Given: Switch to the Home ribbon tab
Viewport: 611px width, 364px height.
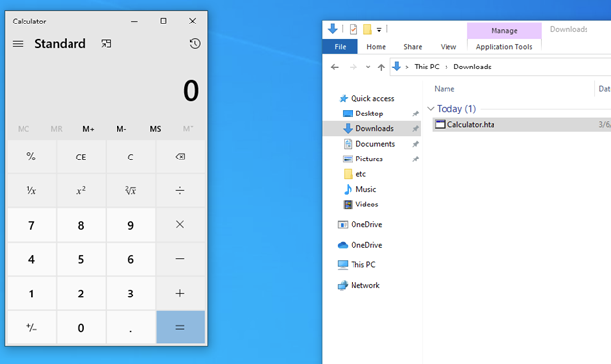Looking at the screenshot, I should pos(376,47).
